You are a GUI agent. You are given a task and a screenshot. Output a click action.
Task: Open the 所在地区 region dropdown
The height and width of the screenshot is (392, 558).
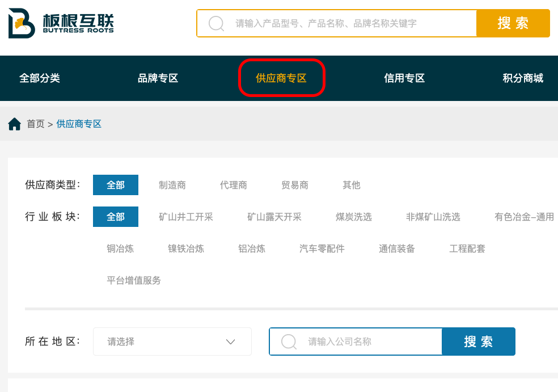coord(172,342)
